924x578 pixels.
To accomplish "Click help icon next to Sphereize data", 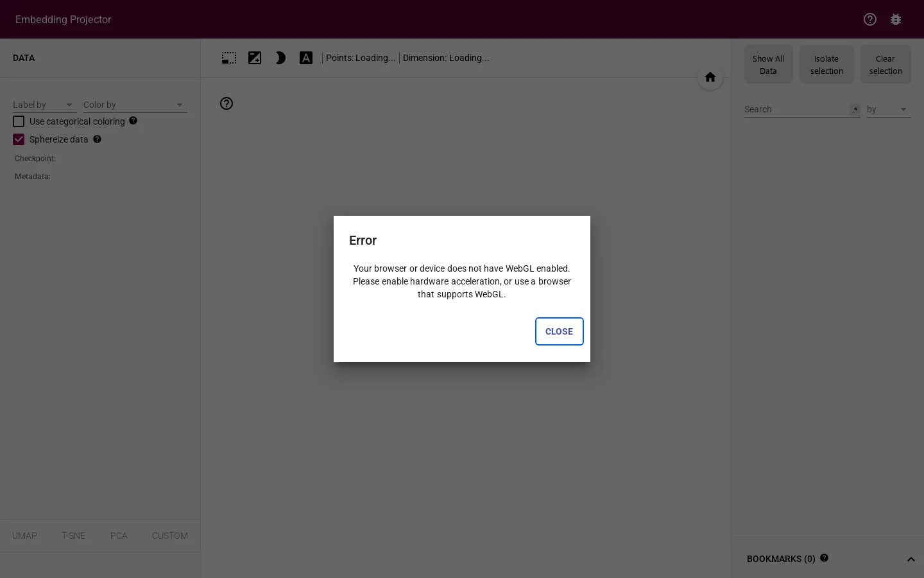I will 97,139.
